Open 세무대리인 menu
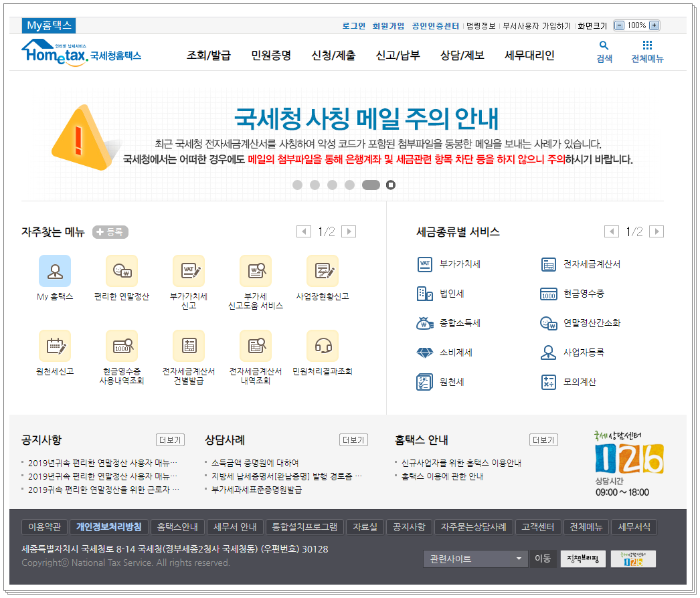 [x=529, y=56]
